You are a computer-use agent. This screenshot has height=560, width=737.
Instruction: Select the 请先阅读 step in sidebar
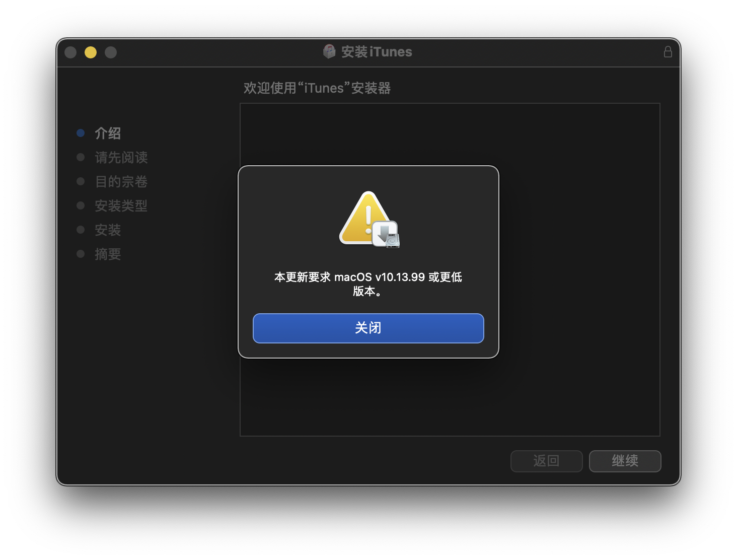tap(121, 158)
